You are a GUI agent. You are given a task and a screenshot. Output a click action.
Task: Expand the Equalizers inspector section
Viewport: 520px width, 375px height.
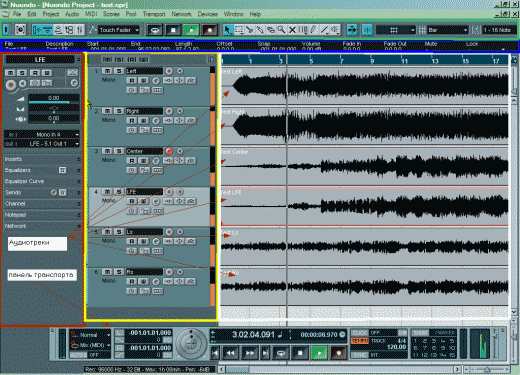(42, 170)
